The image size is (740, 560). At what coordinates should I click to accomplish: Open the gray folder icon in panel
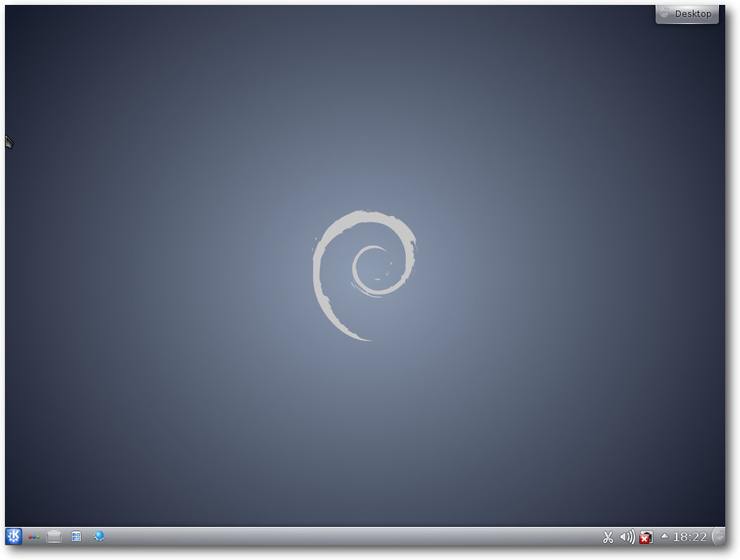point(54,536)
